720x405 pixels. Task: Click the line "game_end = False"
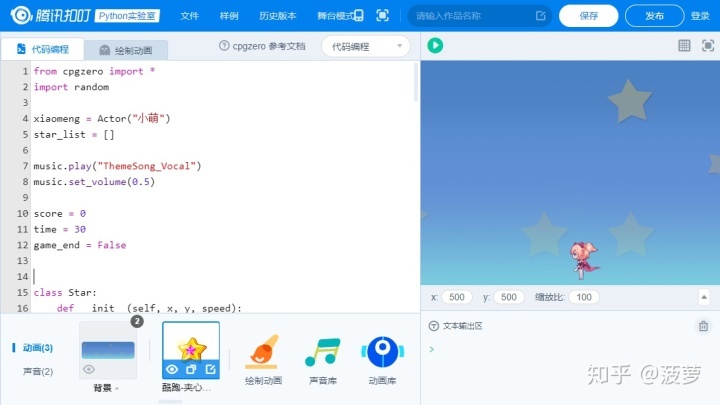pos(79,245)
